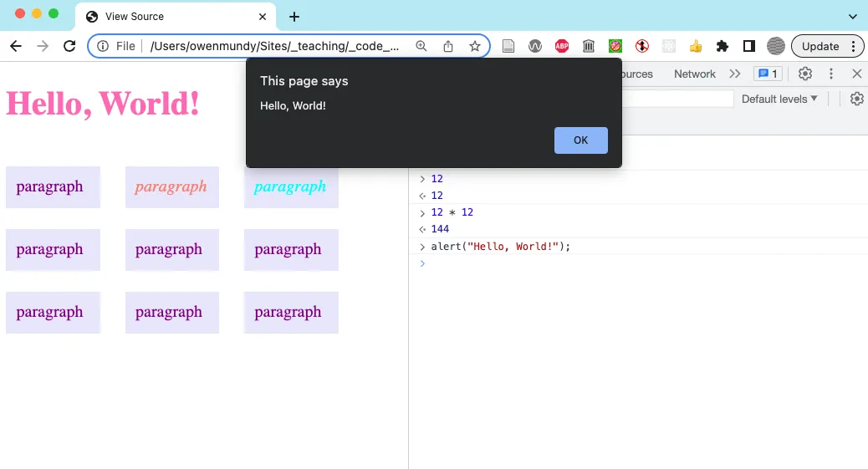Screen dimensions: 868x469
Task: Click the console input entry 12
Action: (437, 179)
